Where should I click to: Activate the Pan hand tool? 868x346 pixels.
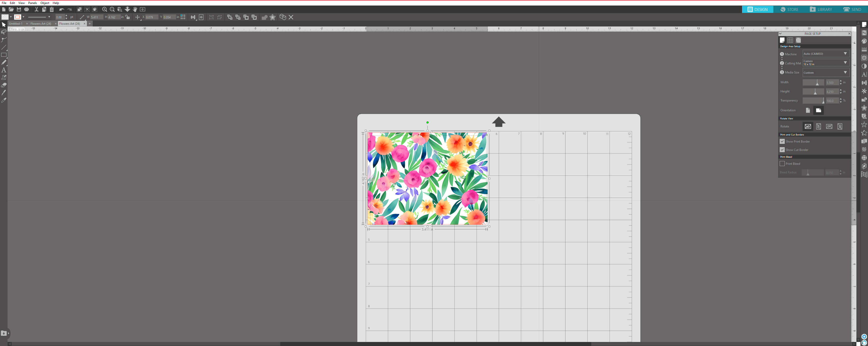point(135,9)
